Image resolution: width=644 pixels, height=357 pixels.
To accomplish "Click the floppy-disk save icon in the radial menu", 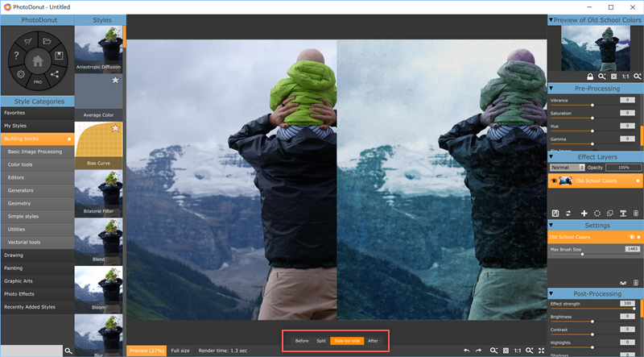I will [59, 56].
